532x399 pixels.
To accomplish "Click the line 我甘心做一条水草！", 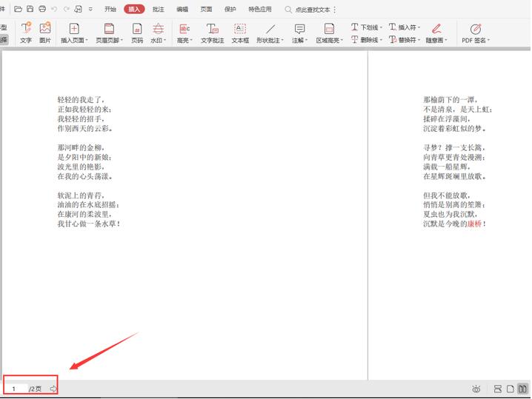I will click(x=89, y=224).
